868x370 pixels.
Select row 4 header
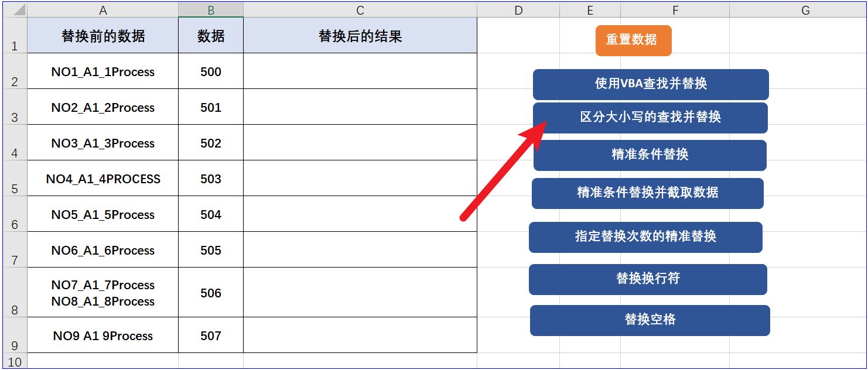coord(15,142)
